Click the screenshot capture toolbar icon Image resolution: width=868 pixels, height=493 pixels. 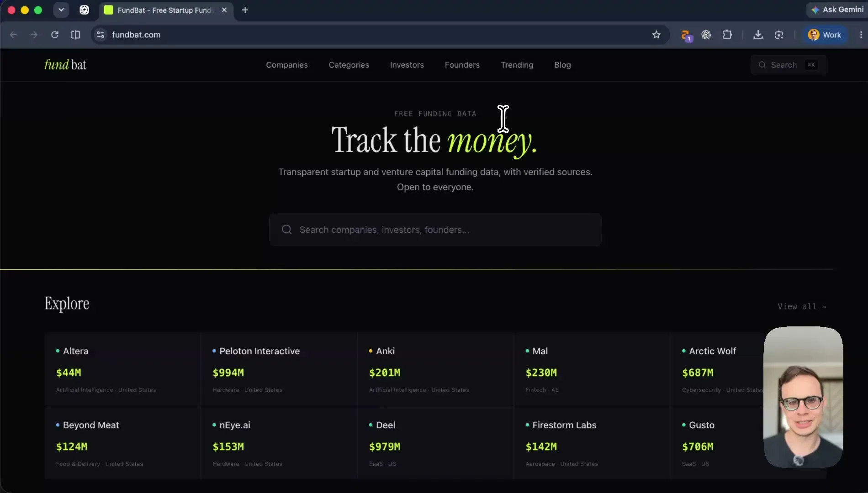pyautogui.click(x=779, y=35)
